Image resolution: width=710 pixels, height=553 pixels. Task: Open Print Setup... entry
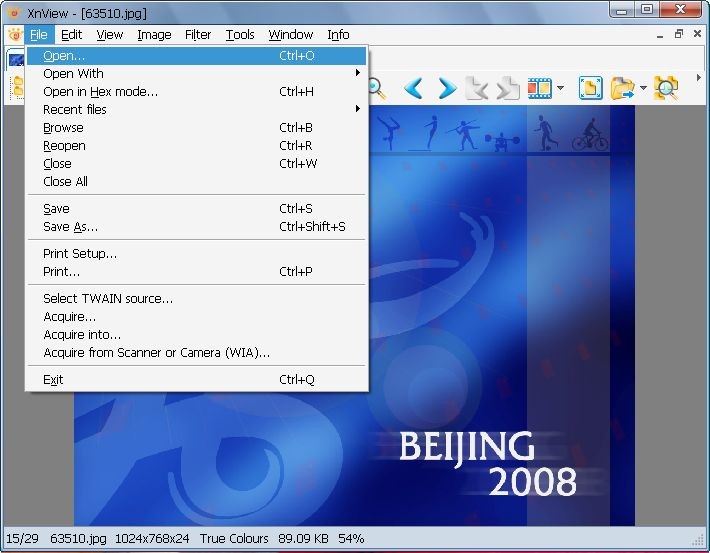(197, 254)
